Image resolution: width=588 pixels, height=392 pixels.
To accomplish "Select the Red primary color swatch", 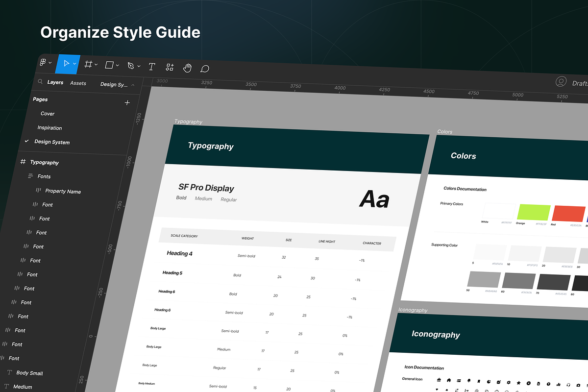I will [569, 214].
